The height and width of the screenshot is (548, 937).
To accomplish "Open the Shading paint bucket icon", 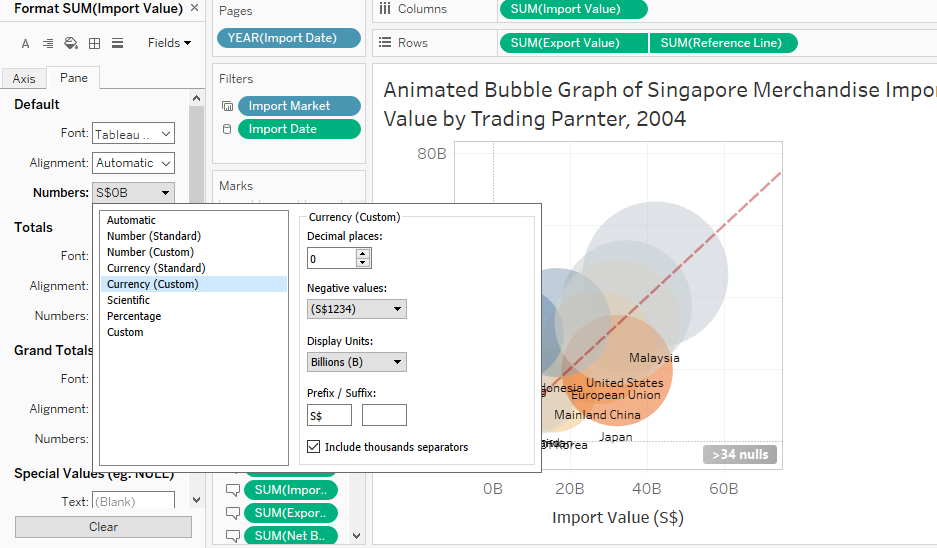I will pos(71,44).
